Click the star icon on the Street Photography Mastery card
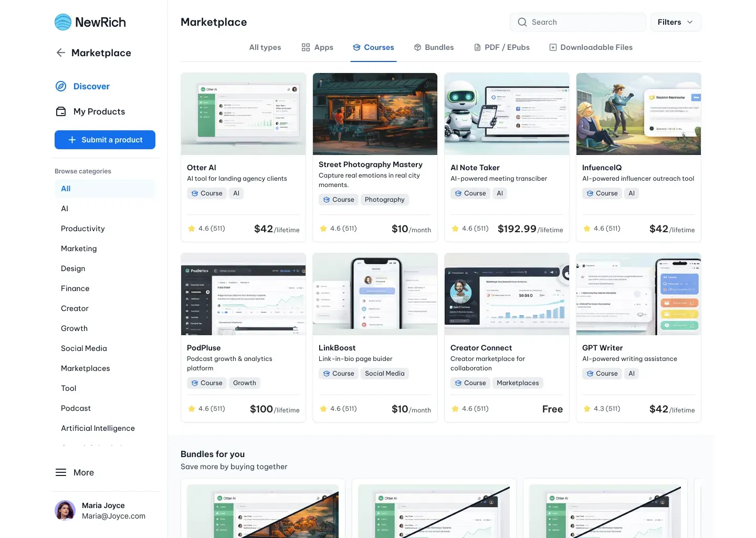 323,229
